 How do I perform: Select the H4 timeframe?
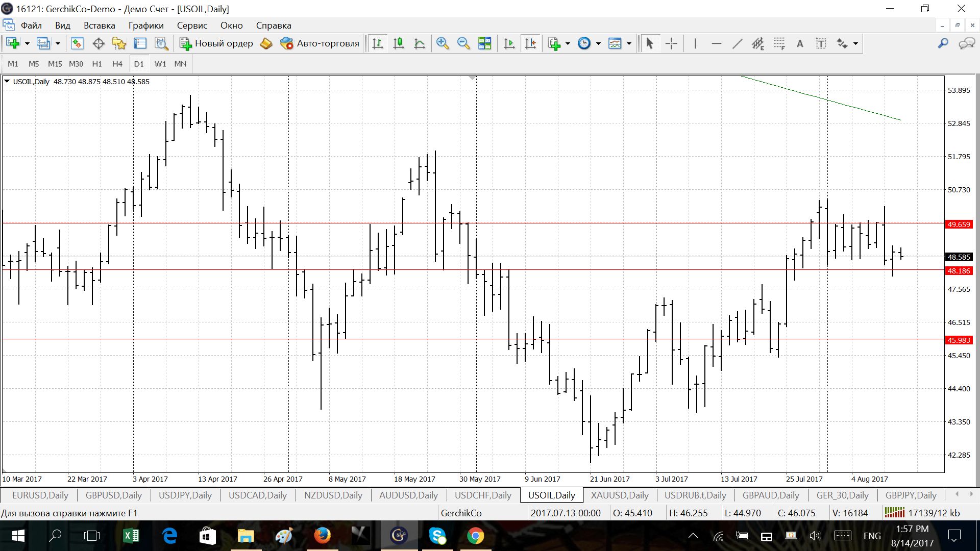tap(117, 64)
